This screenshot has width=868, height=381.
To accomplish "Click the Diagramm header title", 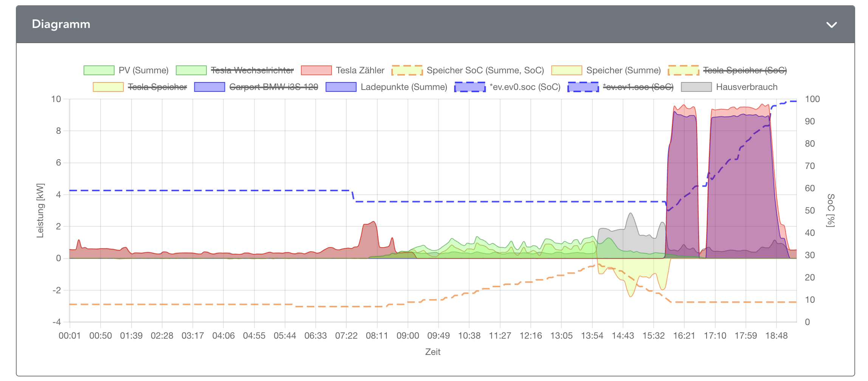I will pos(61,24).
